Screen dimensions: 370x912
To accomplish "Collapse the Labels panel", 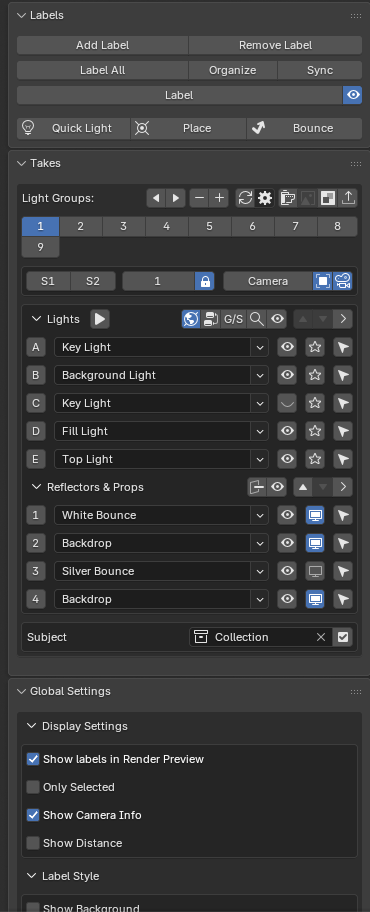I will (22, 16).
